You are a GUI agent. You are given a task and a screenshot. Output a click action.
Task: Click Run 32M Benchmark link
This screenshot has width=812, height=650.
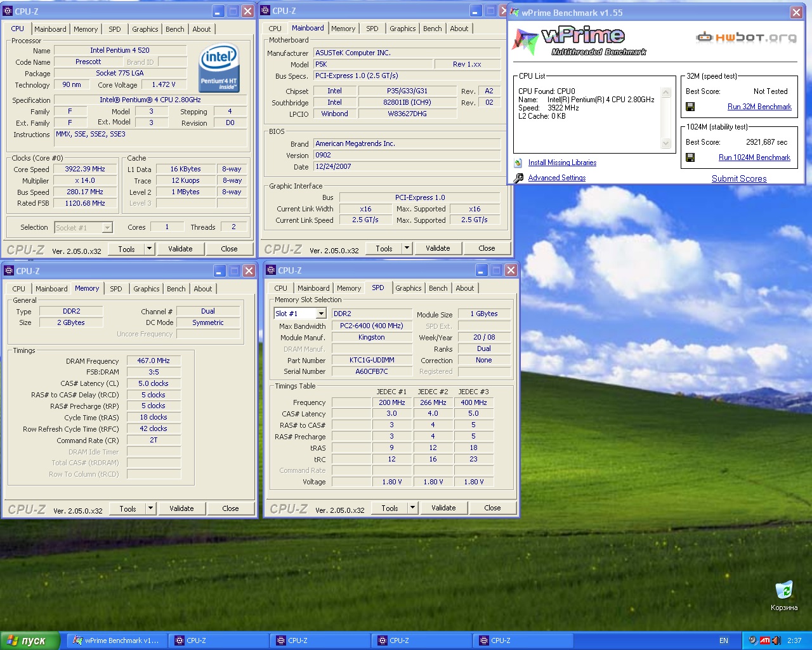point(759,107)
